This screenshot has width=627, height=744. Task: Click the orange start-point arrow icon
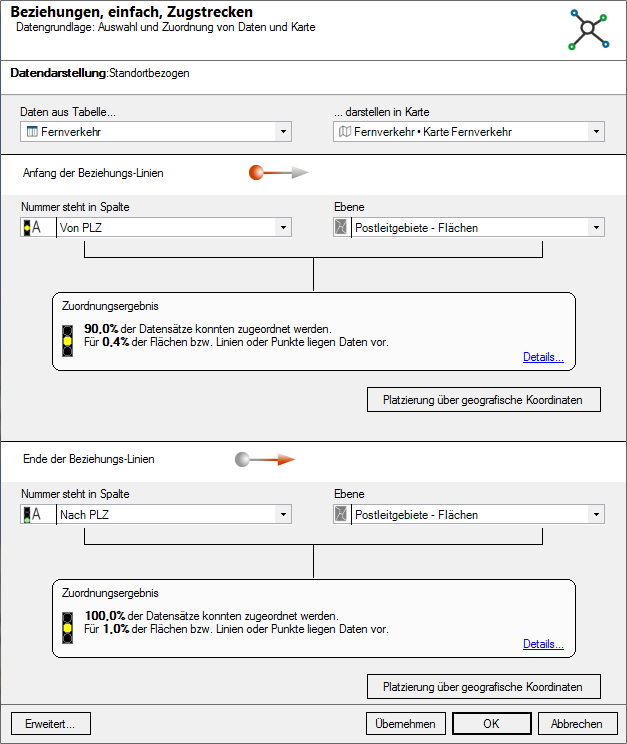pos(279,173)
